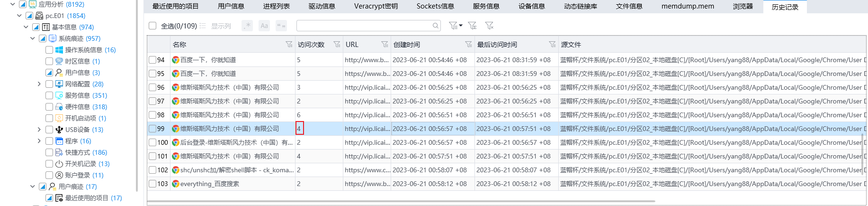Toggle whole-phrase quotation mark search icon

(x=281, y=26)
